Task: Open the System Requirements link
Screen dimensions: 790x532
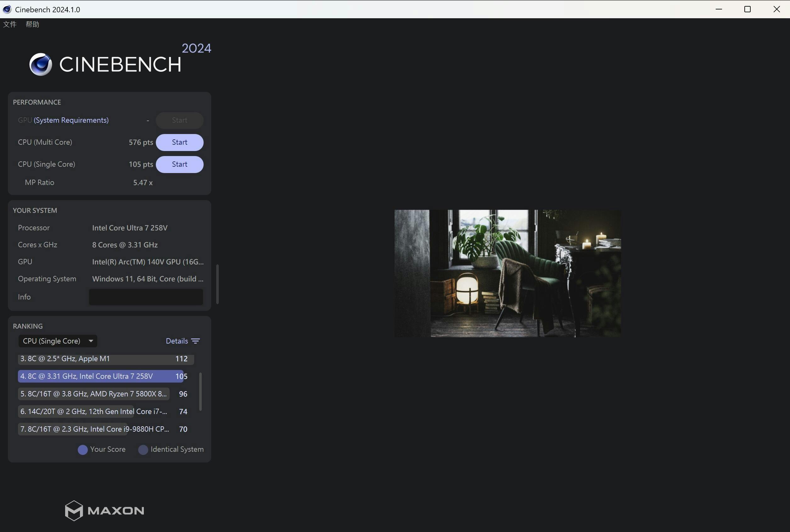Action: 71,120
